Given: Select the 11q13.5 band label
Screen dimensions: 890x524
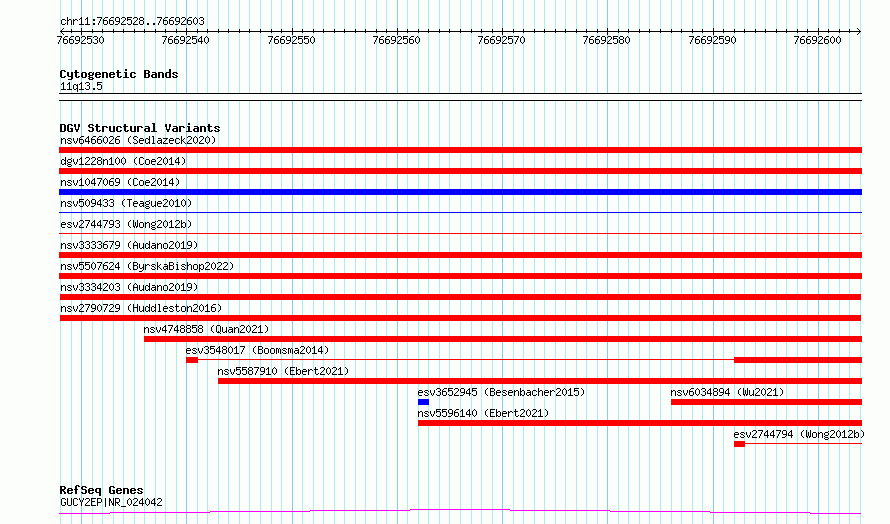Looking at the screenshot, I should pyautogui.click(x=81, y=86).
